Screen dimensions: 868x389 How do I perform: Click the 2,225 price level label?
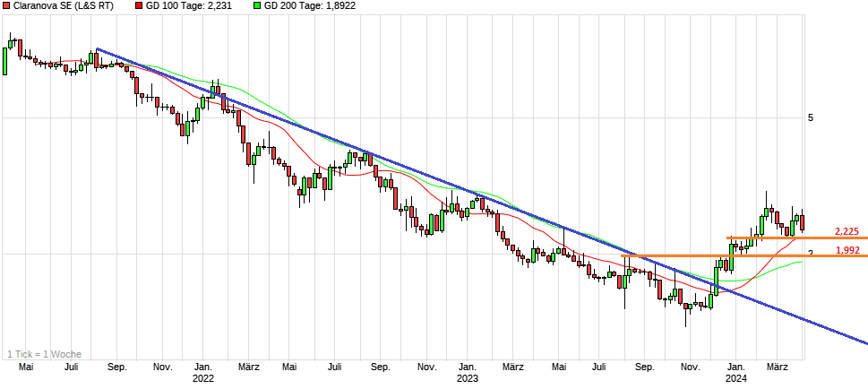[846, 230]
